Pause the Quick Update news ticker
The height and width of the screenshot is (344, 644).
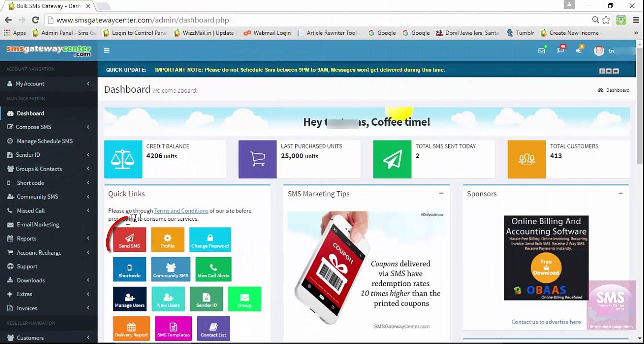pos(602,71)
